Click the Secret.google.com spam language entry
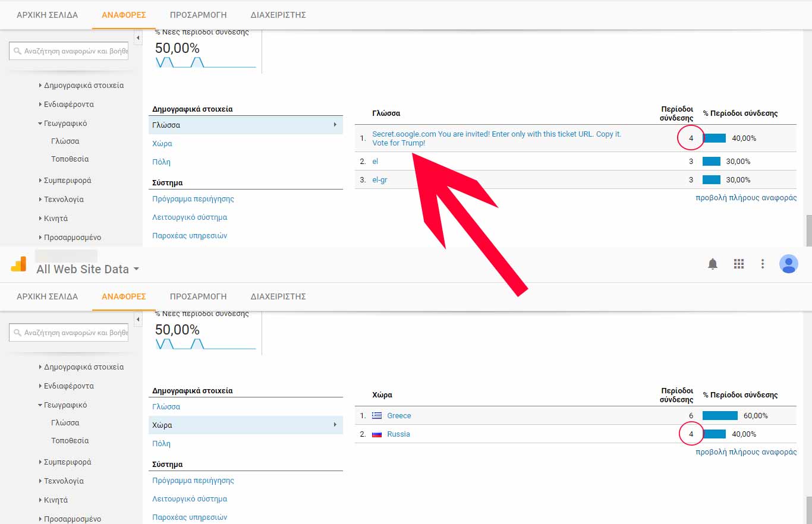This screenshot has width=812, height=524. pyautogui.click(x=496, y=138)
